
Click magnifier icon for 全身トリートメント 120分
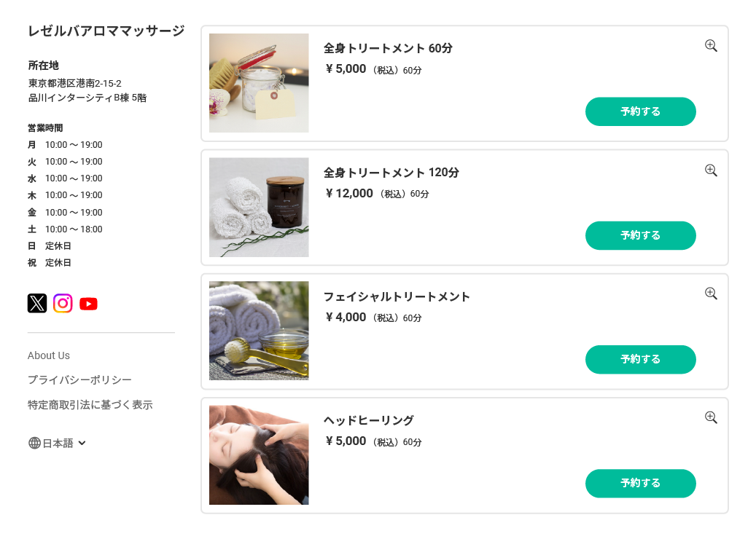pyautogui.click(x=711, y=170)
